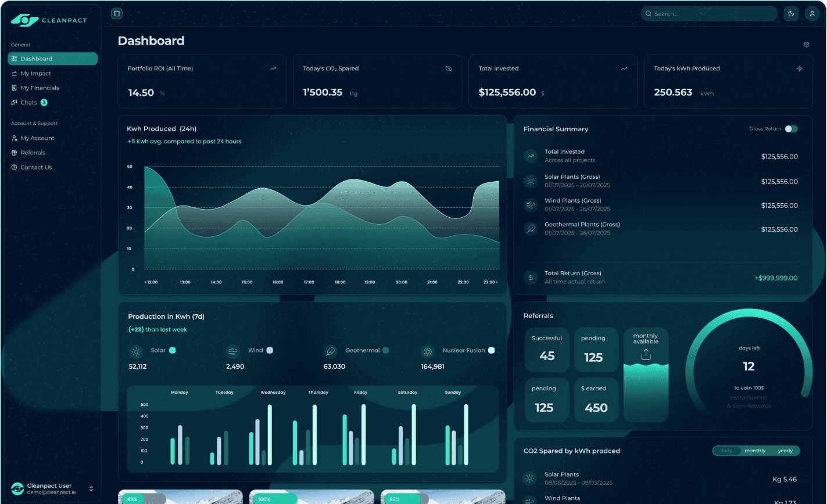Viewport: 827px width, 504px height.
Task: Click the monthly available share icon
Action: (x=646, y=355)
